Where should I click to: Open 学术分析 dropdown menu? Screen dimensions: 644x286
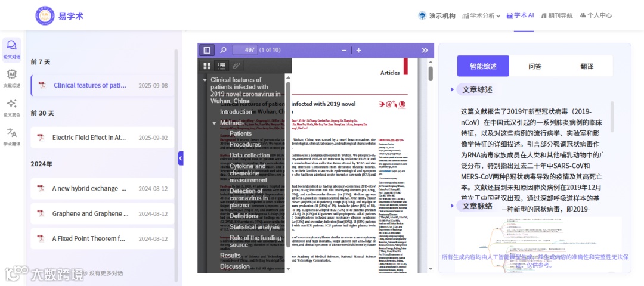click(x=481, y=15)
